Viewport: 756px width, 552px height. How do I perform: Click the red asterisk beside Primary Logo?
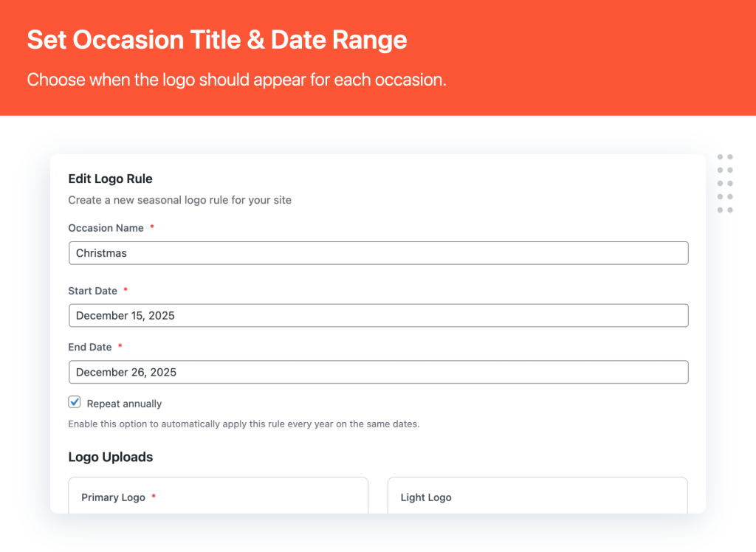point(154,497)
